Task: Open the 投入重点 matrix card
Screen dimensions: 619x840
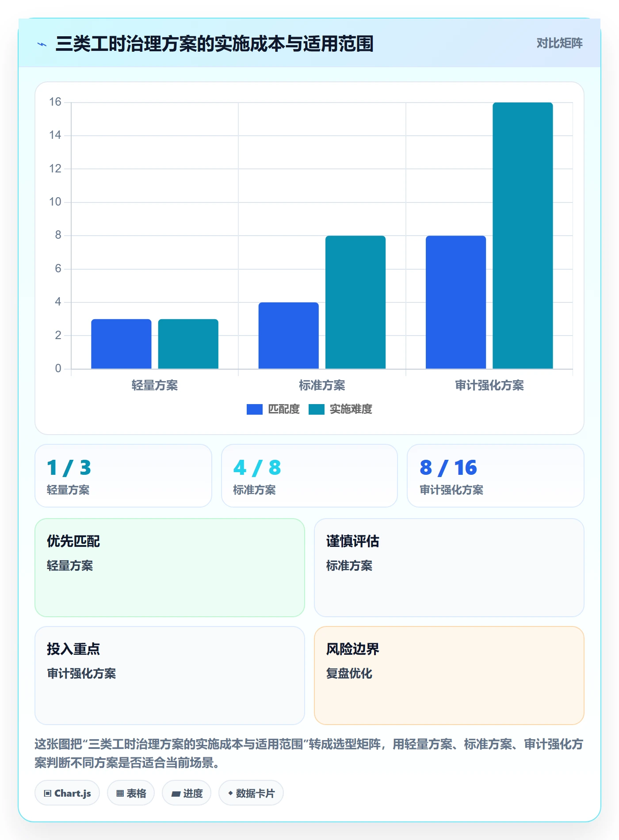Action: pyautogui.click(x=170, y=676)
